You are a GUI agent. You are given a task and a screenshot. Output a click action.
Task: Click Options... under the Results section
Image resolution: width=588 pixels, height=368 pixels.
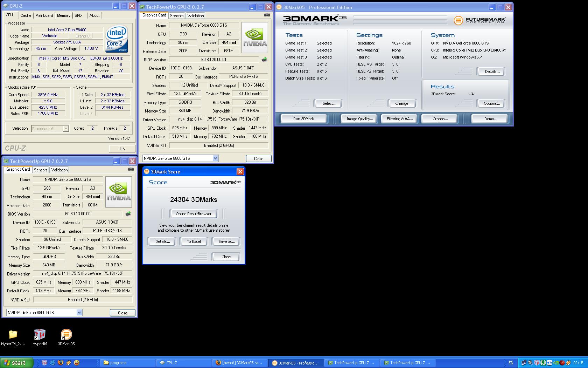491,103
